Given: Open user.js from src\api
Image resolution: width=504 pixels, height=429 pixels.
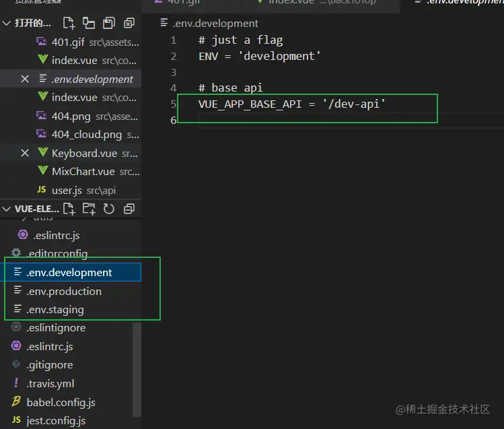Looking at the screenshot, I should [x=71, y=191].
